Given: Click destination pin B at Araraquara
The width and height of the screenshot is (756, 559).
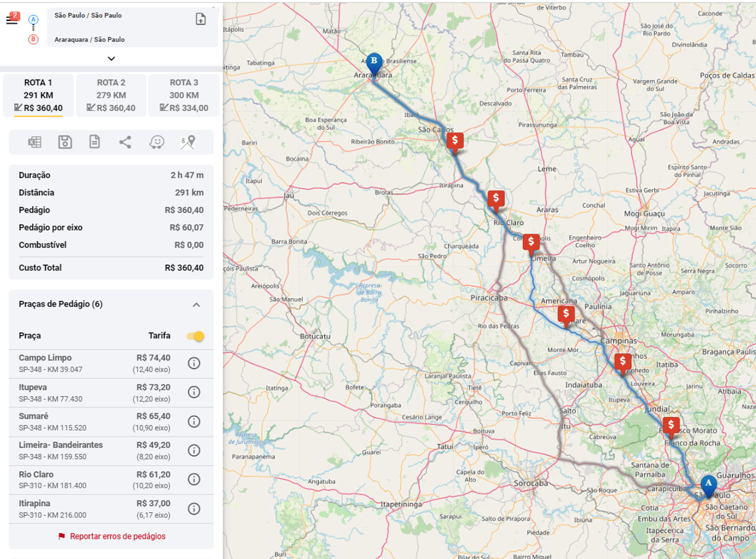Looking at the screenshot, I should pos(374,62).
